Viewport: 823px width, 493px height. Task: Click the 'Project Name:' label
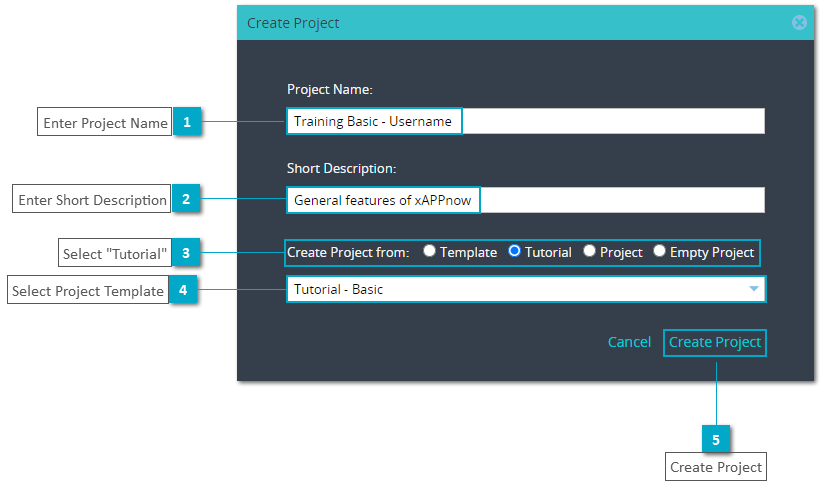click(330, 90)
